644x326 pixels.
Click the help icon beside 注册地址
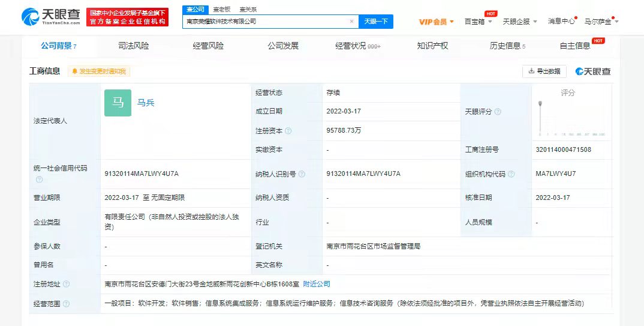point(66,284)
